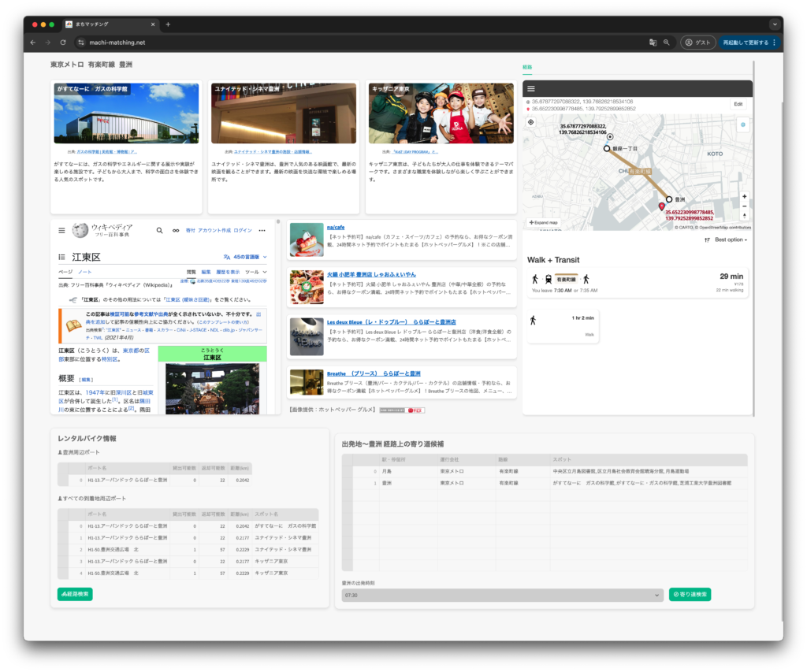Reload the page with the refresh icon
Image resolution: width=807 pixels, height=672 pixels.
[x=63, y=43]
